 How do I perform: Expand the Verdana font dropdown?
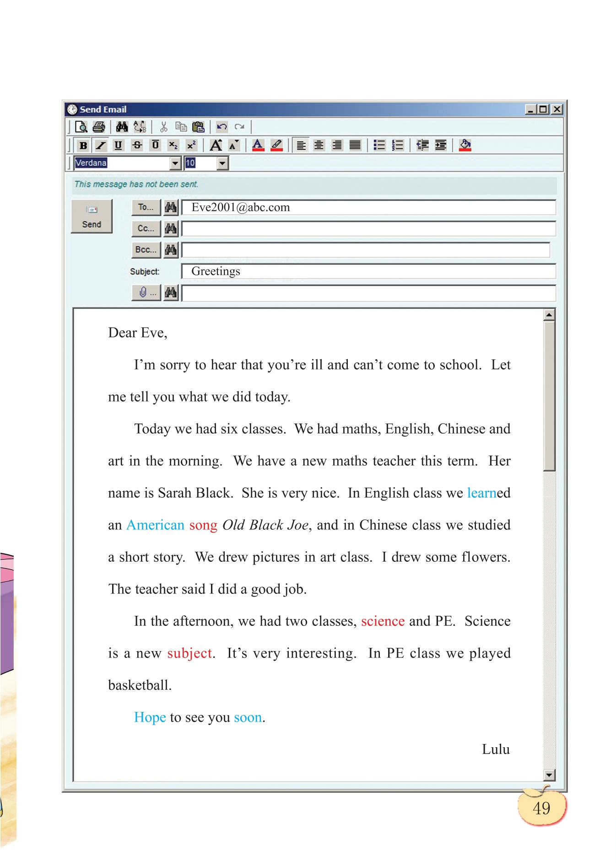(175, 163)
